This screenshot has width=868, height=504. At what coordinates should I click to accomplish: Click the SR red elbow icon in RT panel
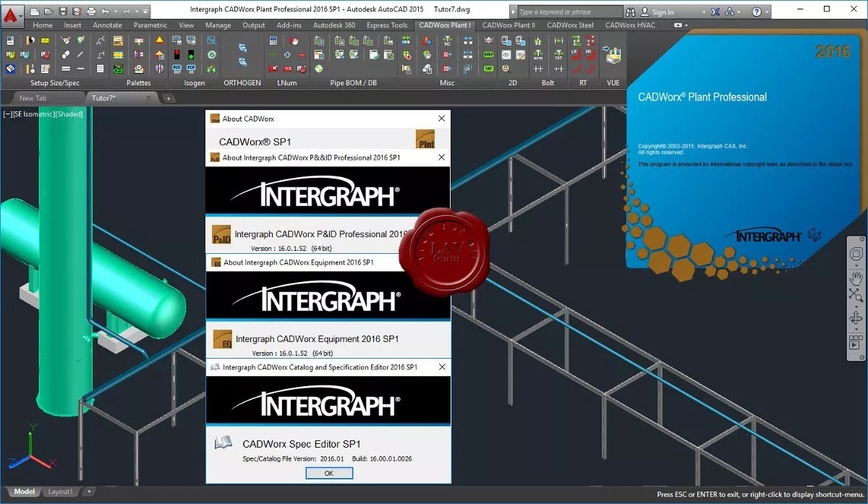tap(592, 55)
